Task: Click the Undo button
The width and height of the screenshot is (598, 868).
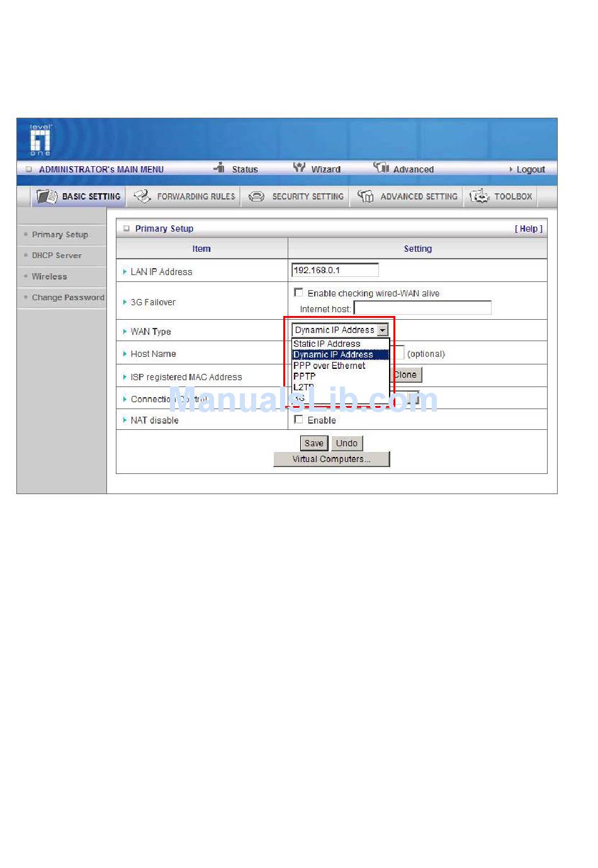Action: [347, 443]
